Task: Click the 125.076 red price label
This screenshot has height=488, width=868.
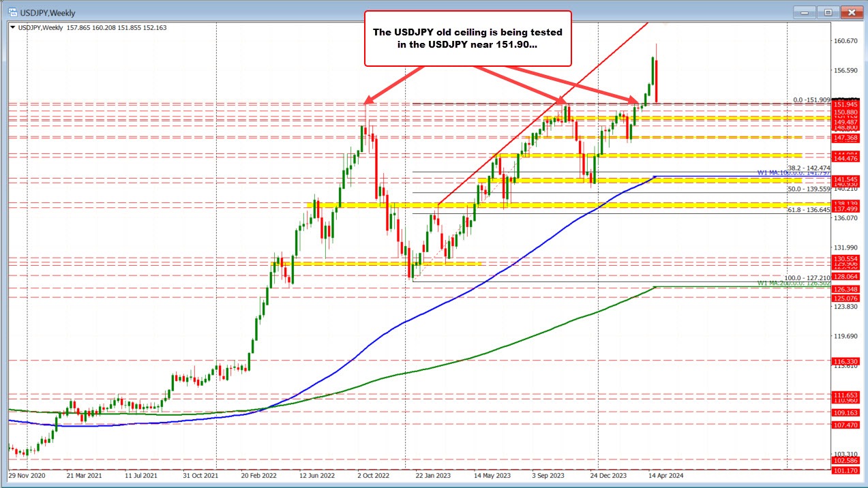Action: pos(845,298)
